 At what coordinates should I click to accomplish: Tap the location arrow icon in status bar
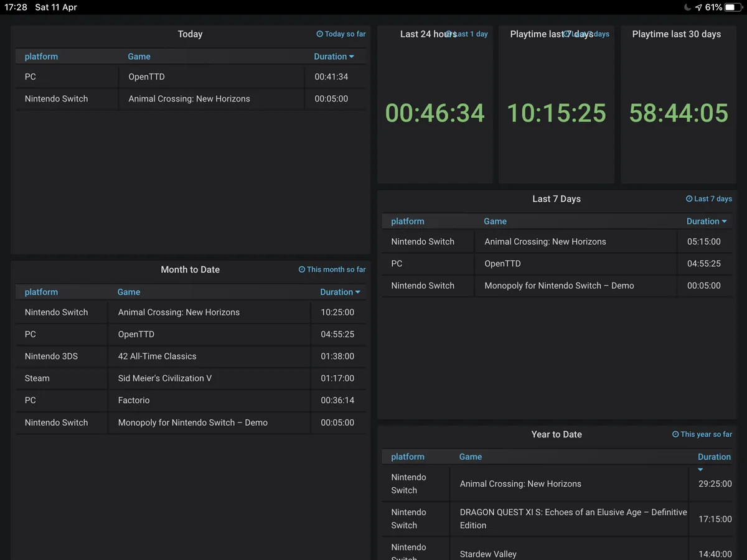click(698, 7)
